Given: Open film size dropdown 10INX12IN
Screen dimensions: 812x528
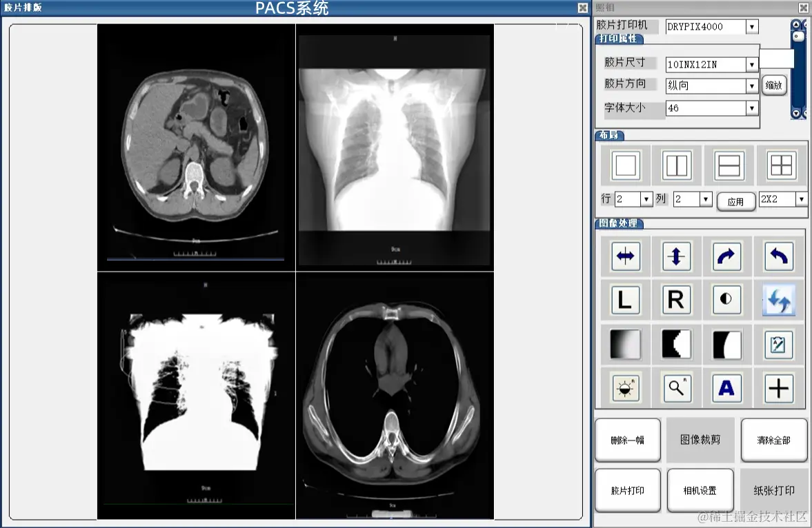Looking at the screenshot, I should 752,64.
